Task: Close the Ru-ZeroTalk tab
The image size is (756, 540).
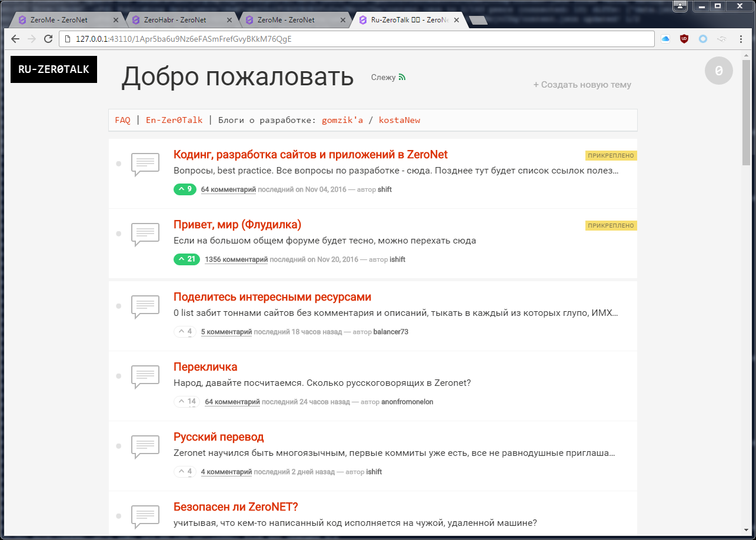Action: tap(457, 20)
